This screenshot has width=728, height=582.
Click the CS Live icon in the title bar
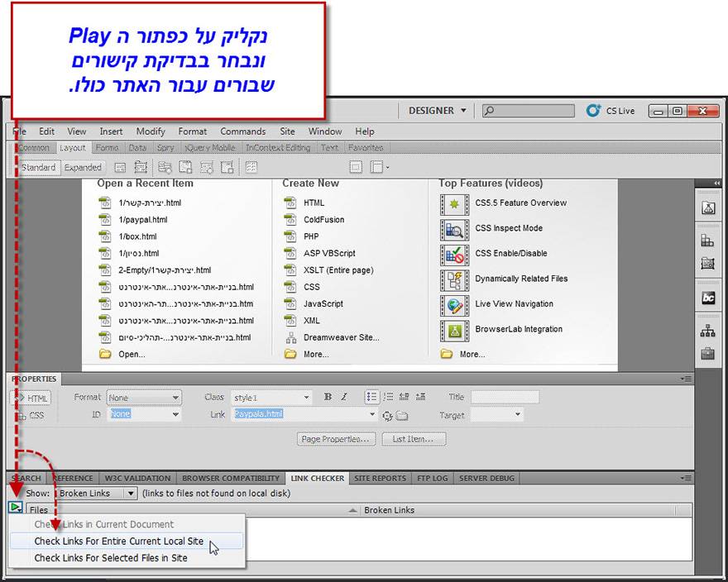click(593, 110)
